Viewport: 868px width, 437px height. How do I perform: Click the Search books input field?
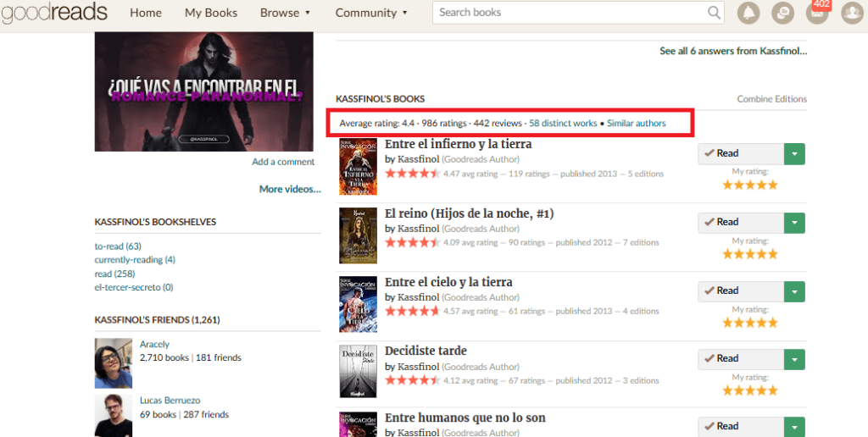570,13
